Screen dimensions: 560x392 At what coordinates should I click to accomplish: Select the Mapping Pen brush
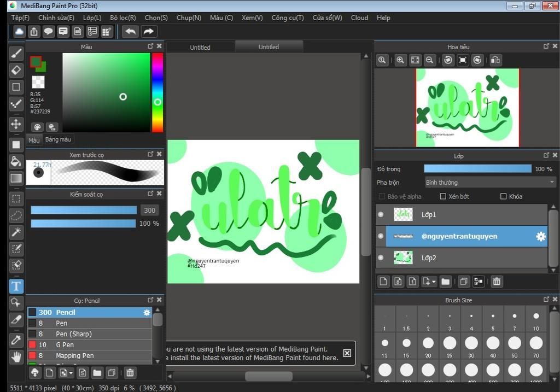point(90,355)
